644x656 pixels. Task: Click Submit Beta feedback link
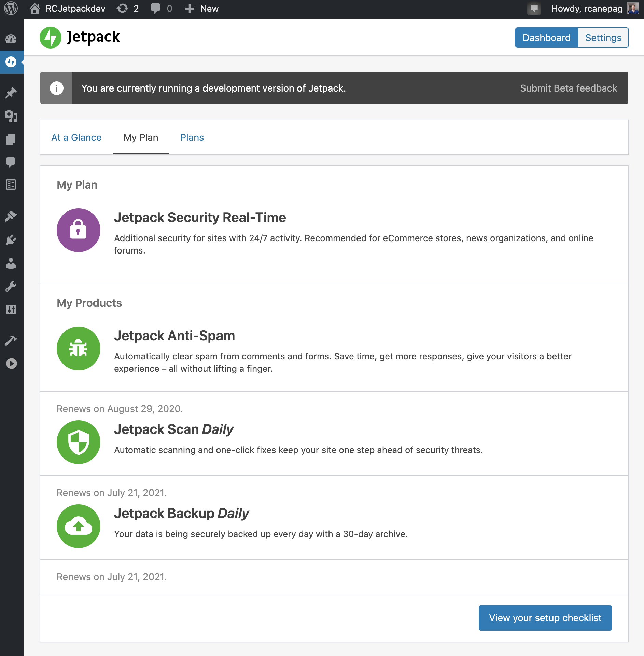(569, 88)
